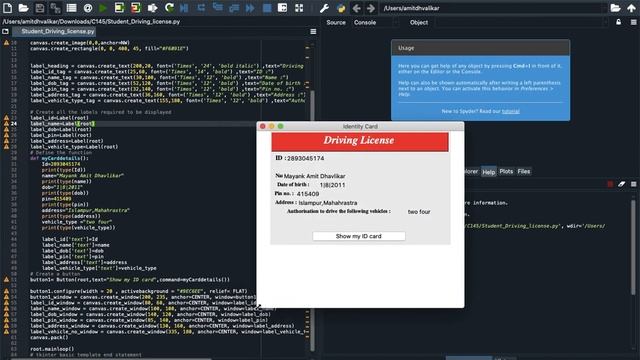
Task: Click the @ symbol finder icon
Action: tap(87, 8)
